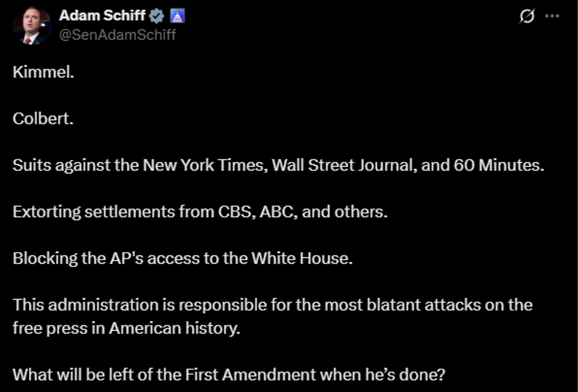Click the Capitol government affiliation badge

(x=177, y=16)
